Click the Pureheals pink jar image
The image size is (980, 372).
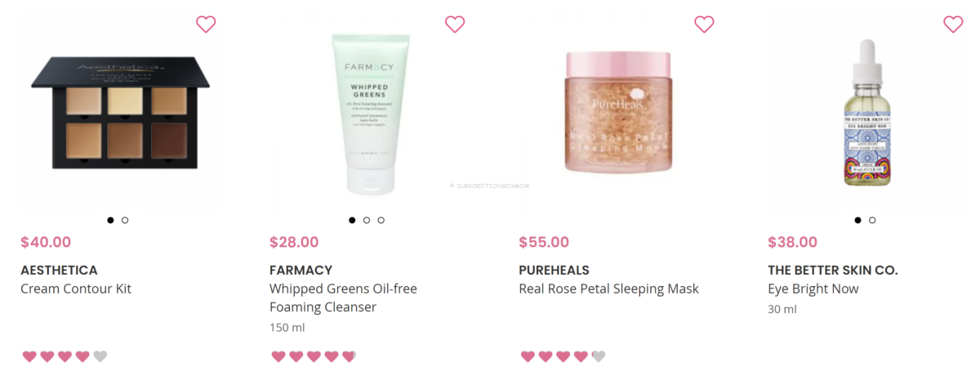click(617, 110)
